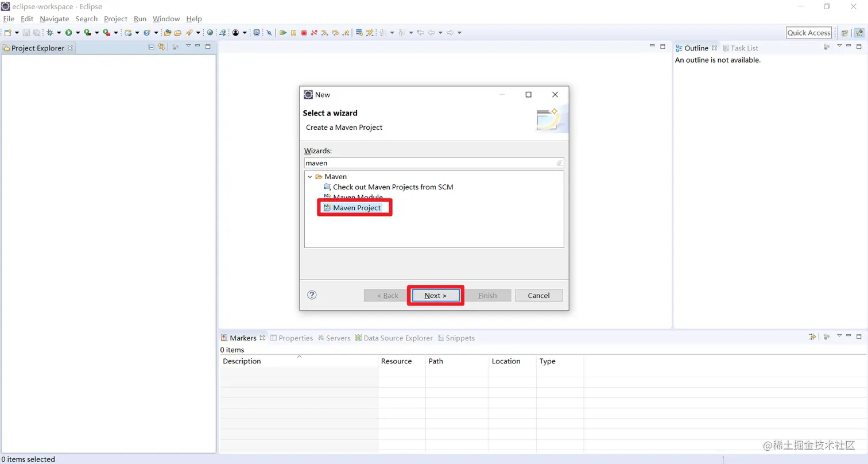Sort Markers by Resource column header
868x464 pixels.
tap(401, 361)
